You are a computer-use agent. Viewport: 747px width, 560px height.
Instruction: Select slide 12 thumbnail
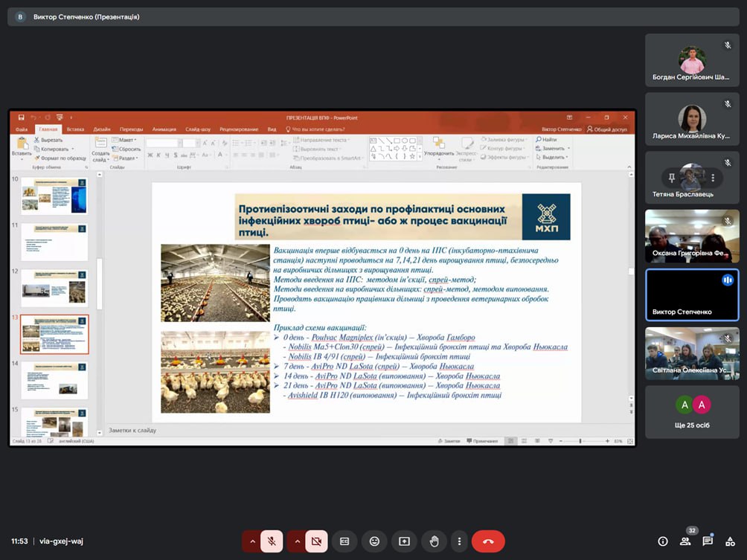click(x=54, y=288)
